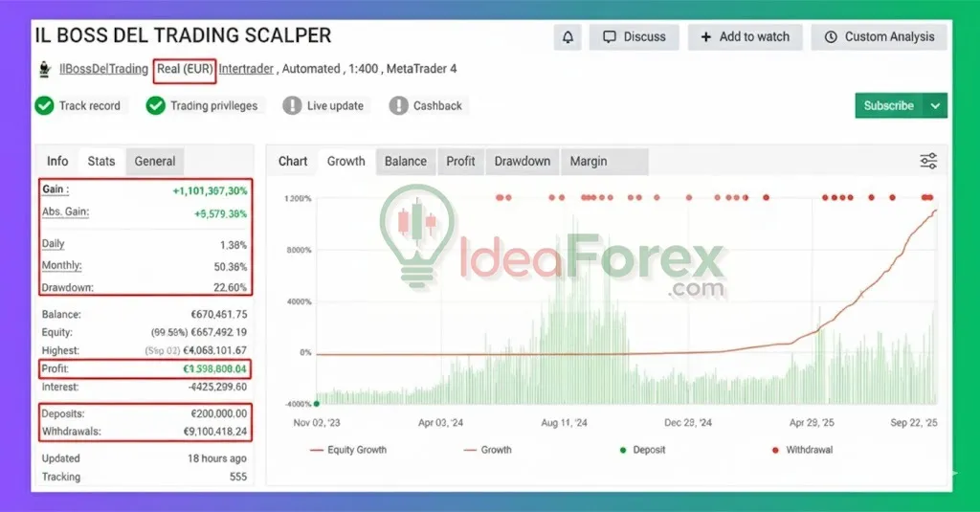Click the Live update label text
980x512 pixels.
(335, 105)
